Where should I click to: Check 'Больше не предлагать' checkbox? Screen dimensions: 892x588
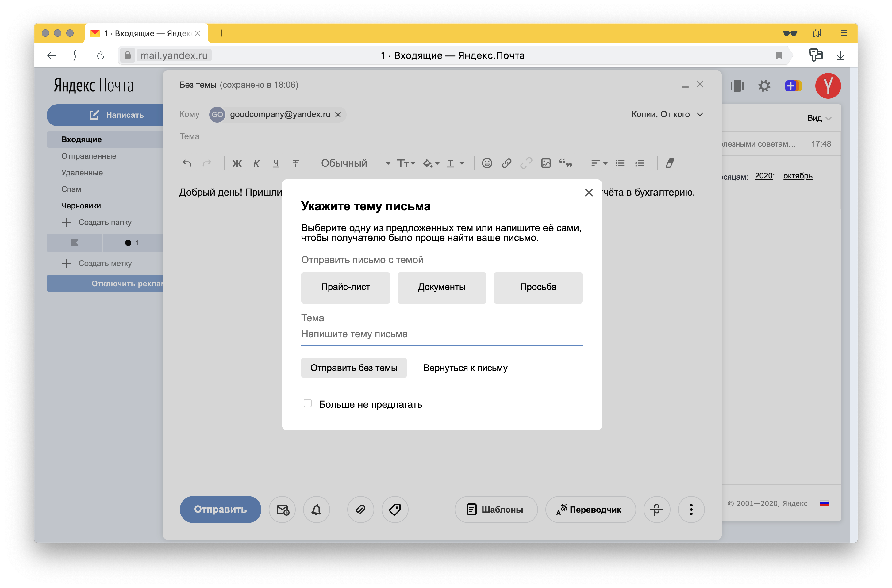[x=308, y=403]
